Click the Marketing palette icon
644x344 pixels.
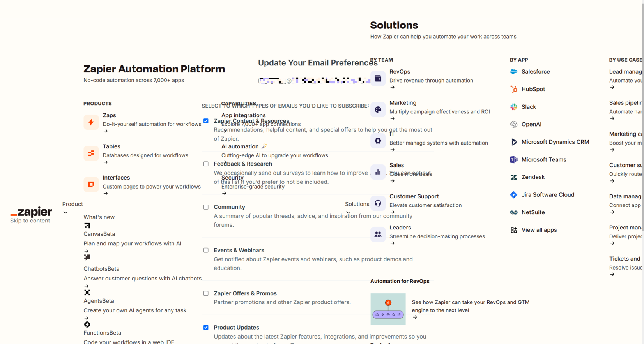[378, 109]
